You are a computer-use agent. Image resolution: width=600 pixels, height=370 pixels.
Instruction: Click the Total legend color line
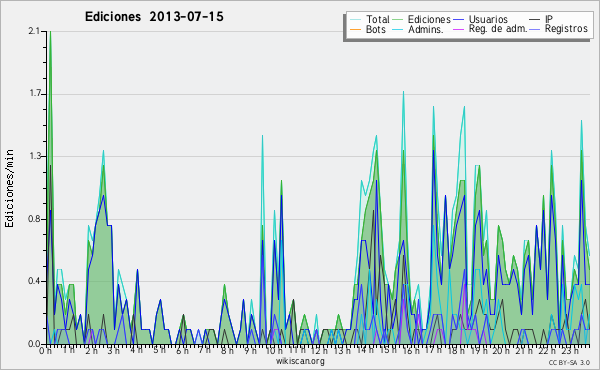tap(356, 20)
